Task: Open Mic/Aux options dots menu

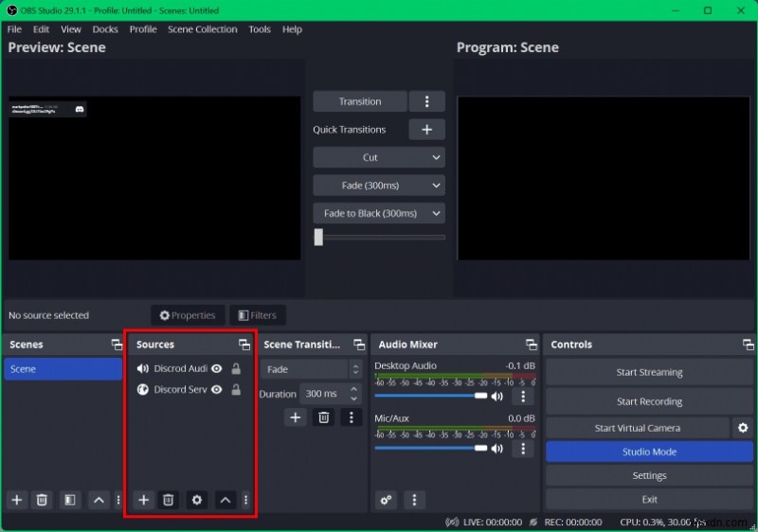Action: (523, 449)
